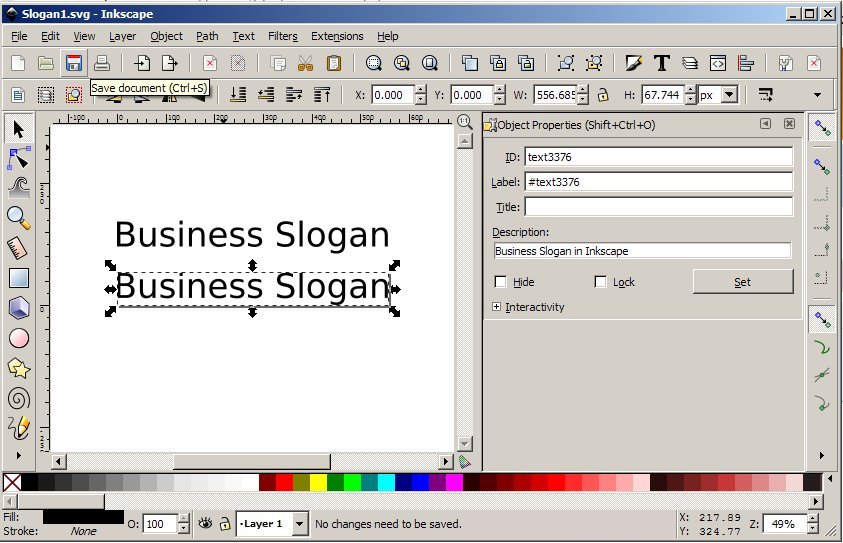Toggle enable snapping button
Image resolution: width=843 pixels, height=543 pixels.
click(x=821, y=128)
